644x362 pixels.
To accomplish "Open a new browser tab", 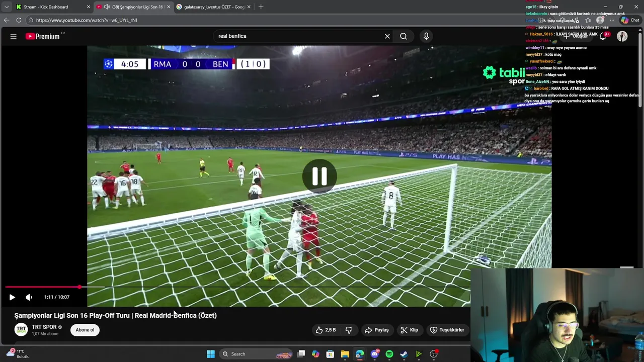I will click(261, 7).
